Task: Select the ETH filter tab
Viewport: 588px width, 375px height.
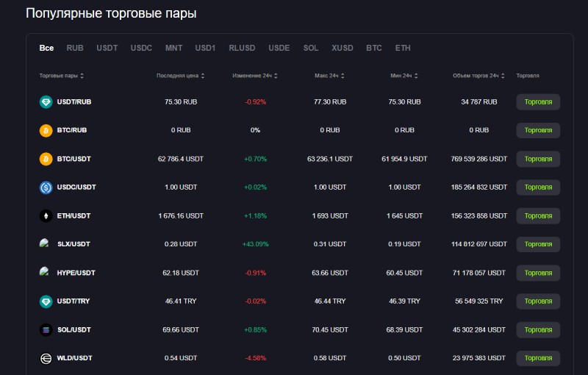Action: point(403,48)
